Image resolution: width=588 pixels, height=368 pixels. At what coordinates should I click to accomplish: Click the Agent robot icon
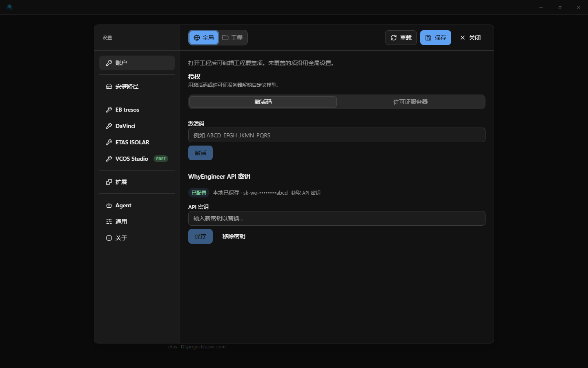(x=109, y=205)
